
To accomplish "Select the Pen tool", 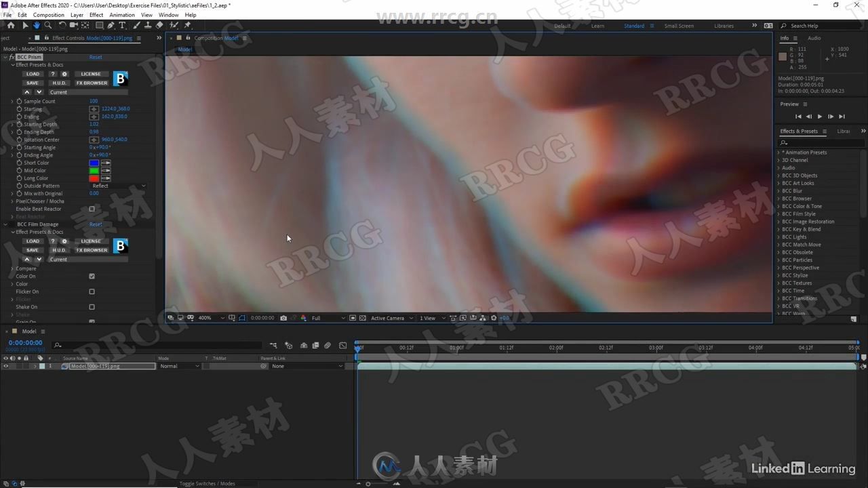I will [111, 25].
